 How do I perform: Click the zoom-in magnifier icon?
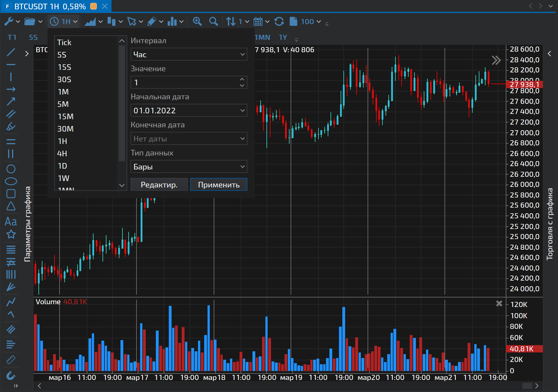click(197, 22)
